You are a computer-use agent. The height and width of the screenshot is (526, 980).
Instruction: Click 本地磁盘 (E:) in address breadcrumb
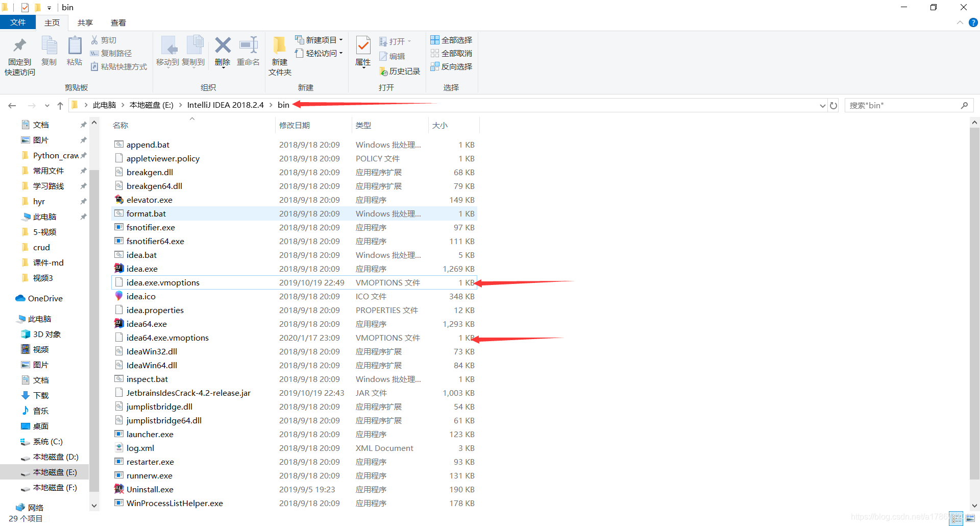point(152,105)
